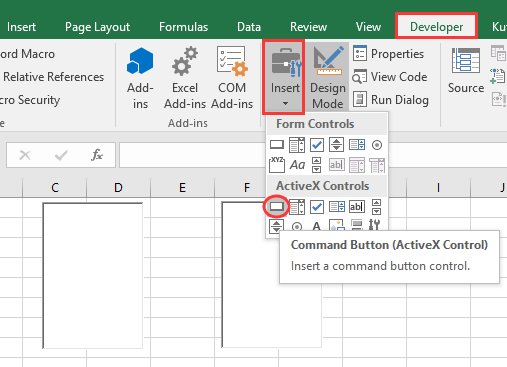Select the ActiveX Image control icon

tap(337, 226)
